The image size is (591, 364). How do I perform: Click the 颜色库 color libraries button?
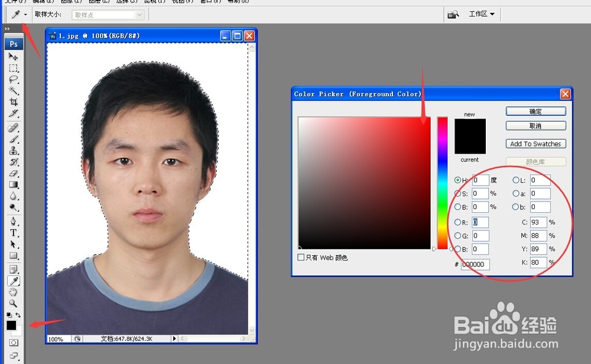[535, 162]
